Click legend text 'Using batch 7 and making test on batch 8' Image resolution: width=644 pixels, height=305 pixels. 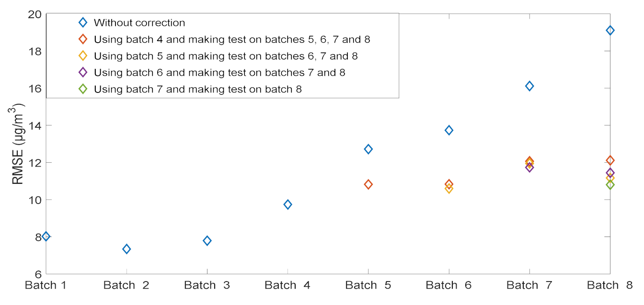pos(198,89)
